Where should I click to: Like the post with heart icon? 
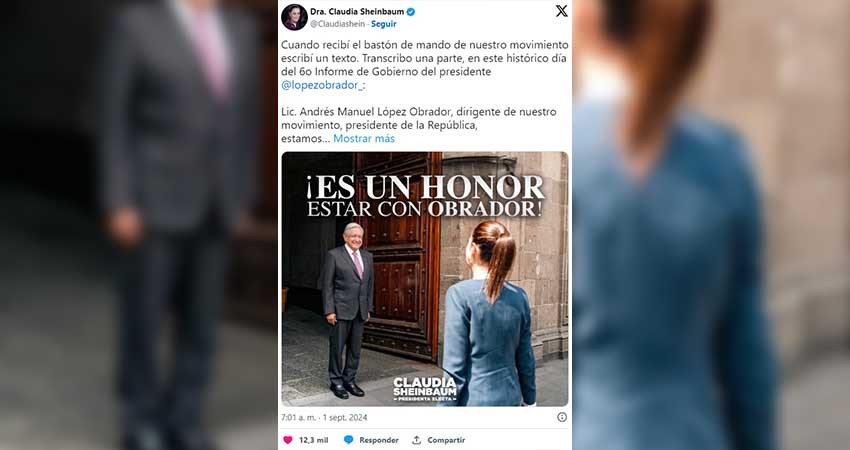[287, 440]
